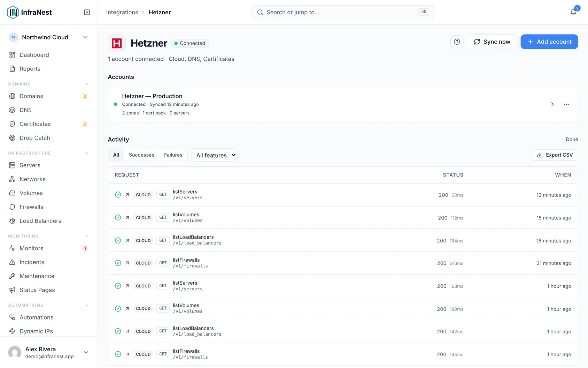The height and width of the screenshot is (368, 588).
Task: Open Certificates shield icon
Action: [x=12, y=124]
